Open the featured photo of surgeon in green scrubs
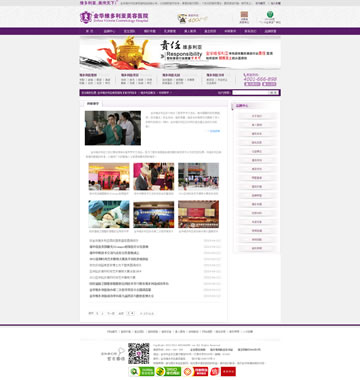 [x=113, y=128]
